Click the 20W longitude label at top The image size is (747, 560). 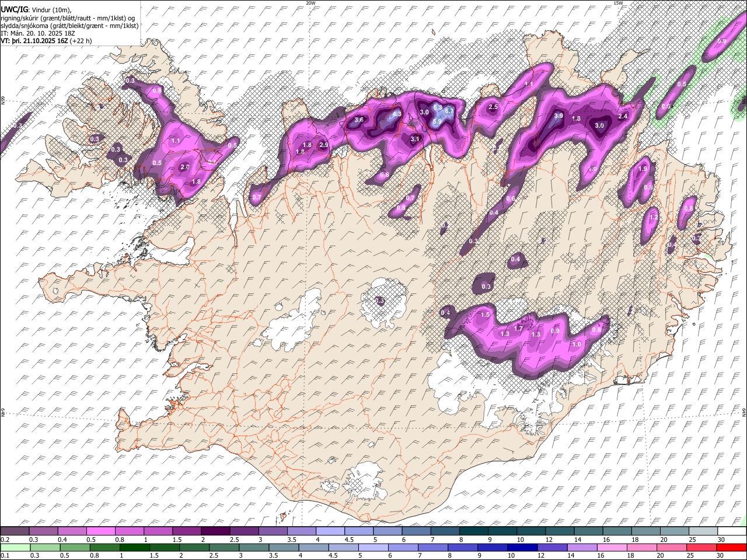(310, 3)
